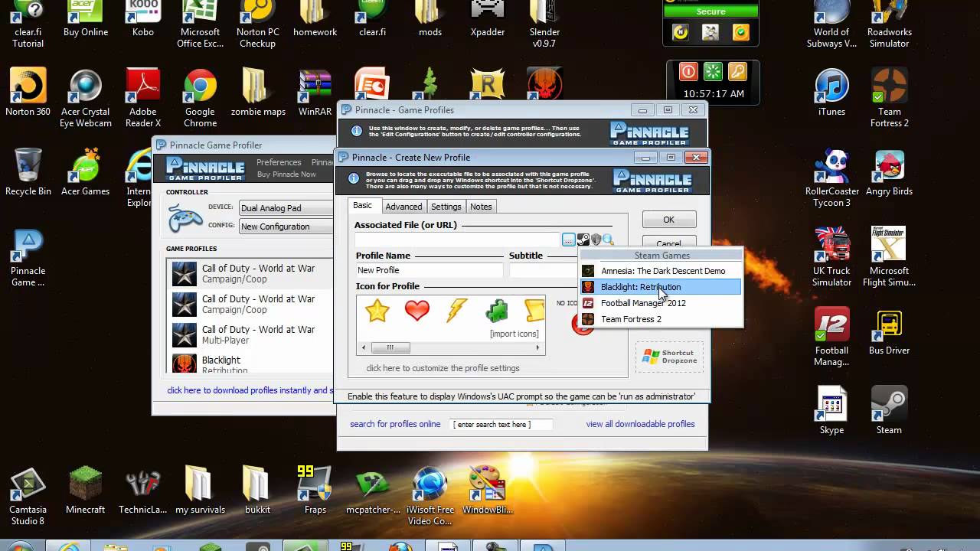Open Preferences in Pinnacle Game Profiler window
980x551 pixels.
279,162
